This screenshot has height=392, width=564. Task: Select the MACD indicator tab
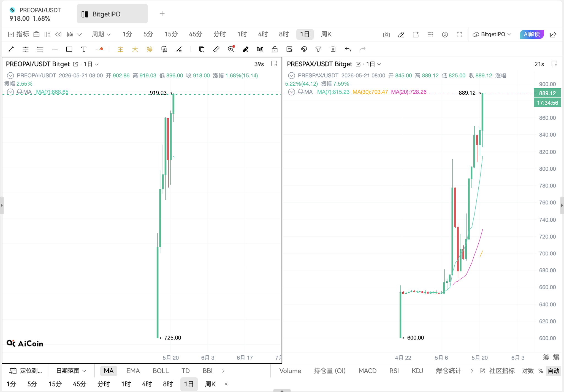click(367, 371)
